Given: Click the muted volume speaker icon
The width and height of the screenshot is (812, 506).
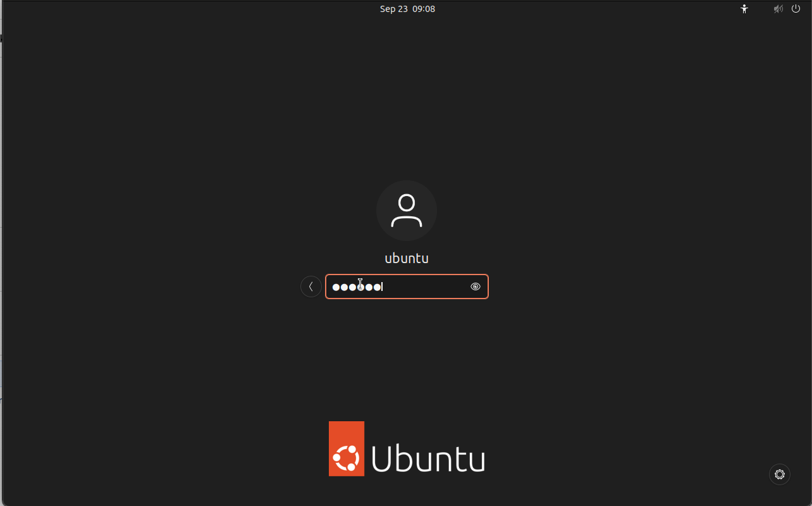Looking at the screenshot, I should click(x=778, y=9).
